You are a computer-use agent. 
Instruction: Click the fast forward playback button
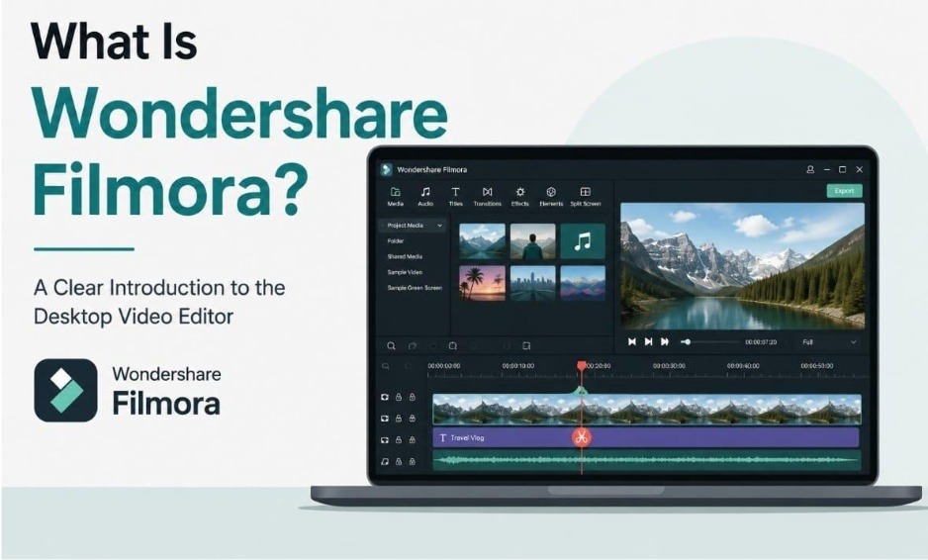coord(665,341)
